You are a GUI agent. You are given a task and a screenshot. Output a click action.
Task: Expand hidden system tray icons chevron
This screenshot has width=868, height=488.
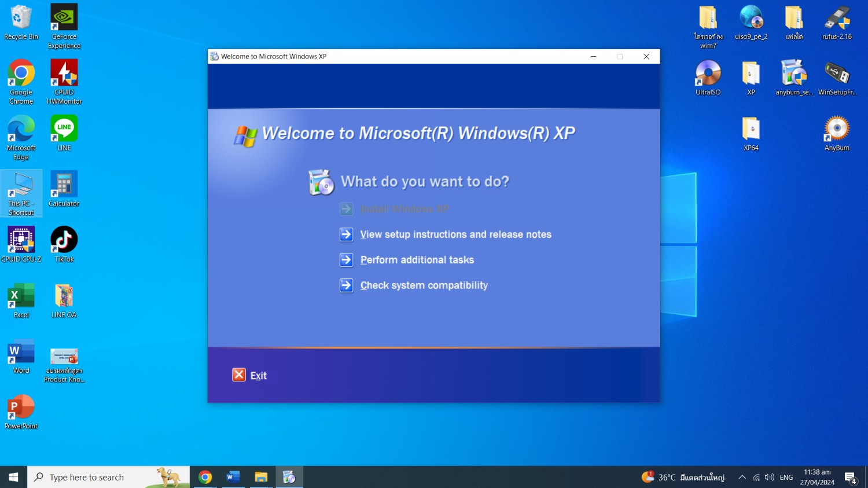tap(742, 478)
